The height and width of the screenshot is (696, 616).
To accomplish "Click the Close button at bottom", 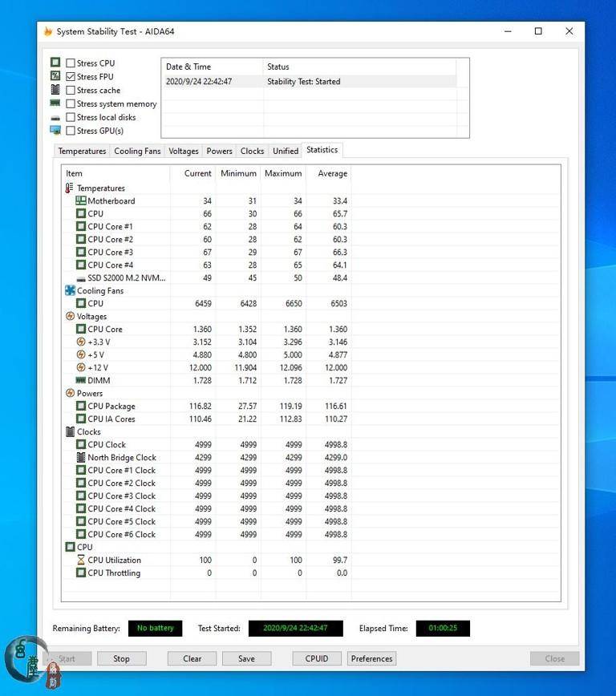I will click(x=555, y=659).
